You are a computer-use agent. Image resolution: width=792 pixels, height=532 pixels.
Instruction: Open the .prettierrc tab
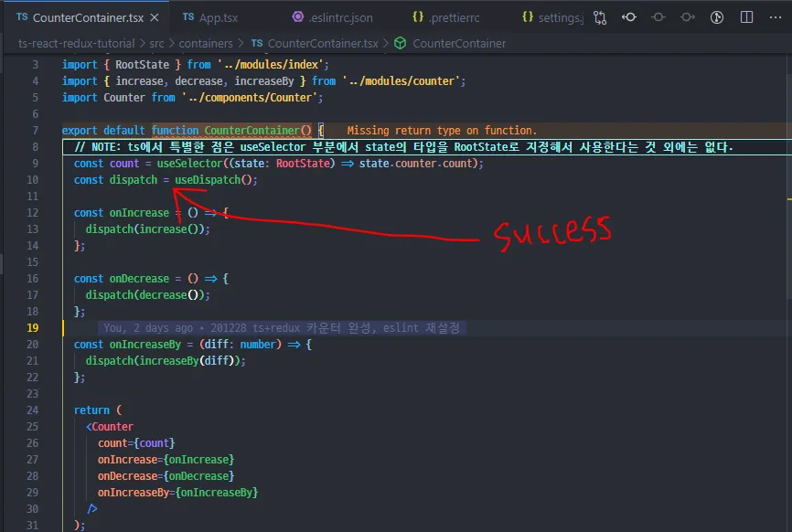(x=446, y=17)
